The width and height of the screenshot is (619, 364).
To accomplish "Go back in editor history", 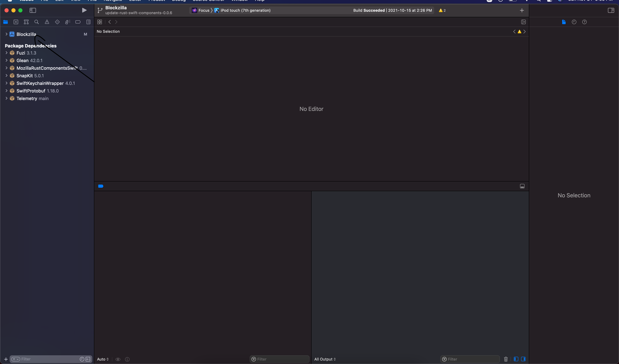I will click(x=109, y=22).
